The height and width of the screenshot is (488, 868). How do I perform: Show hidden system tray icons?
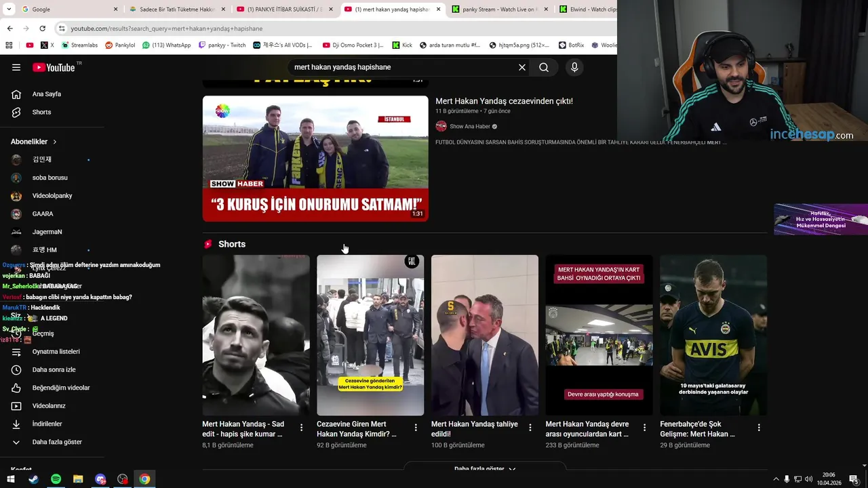click(776, 479)
